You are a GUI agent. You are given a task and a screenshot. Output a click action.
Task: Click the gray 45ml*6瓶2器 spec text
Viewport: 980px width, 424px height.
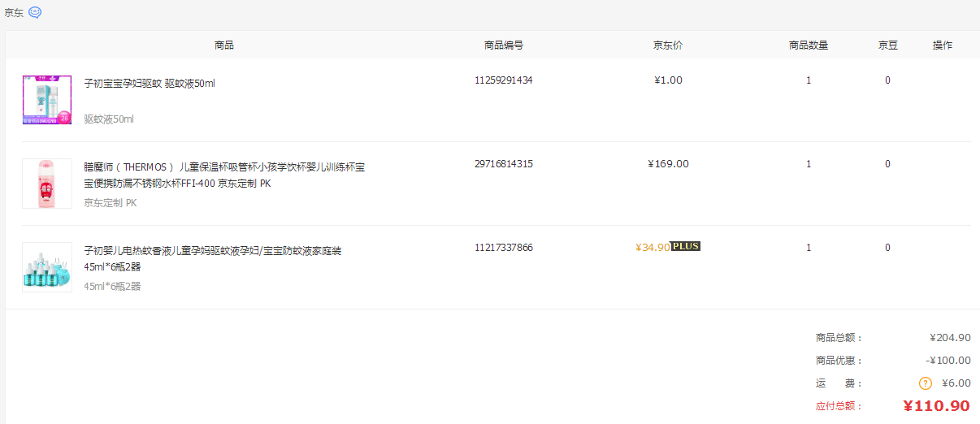pyautogui.click(x=112, y=287)
